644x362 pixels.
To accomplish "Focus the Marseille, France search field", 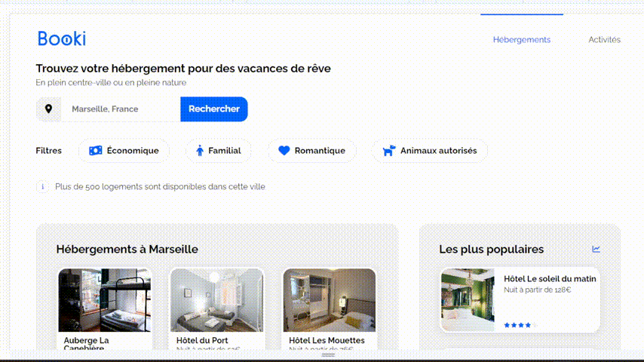I will [x=121, y=109].
